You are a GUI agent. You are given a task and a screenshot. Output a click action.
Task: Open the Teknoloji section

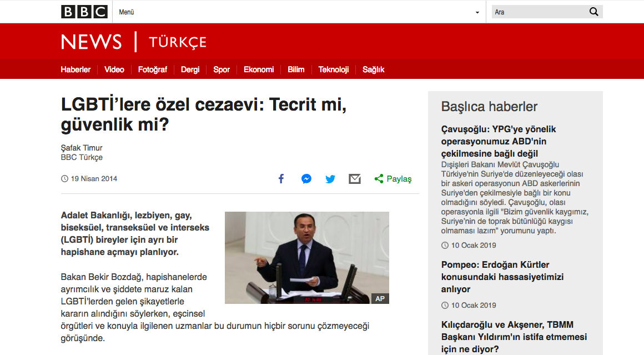334,69
